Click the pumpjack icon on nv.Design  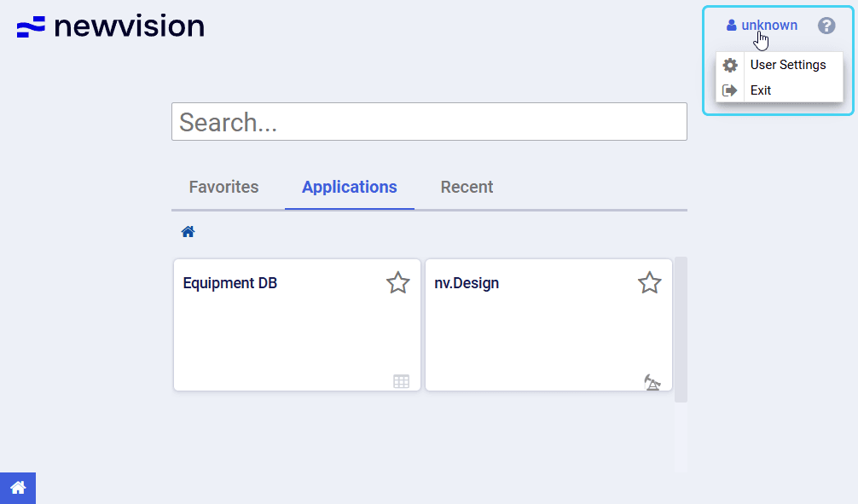click(652, 381)
